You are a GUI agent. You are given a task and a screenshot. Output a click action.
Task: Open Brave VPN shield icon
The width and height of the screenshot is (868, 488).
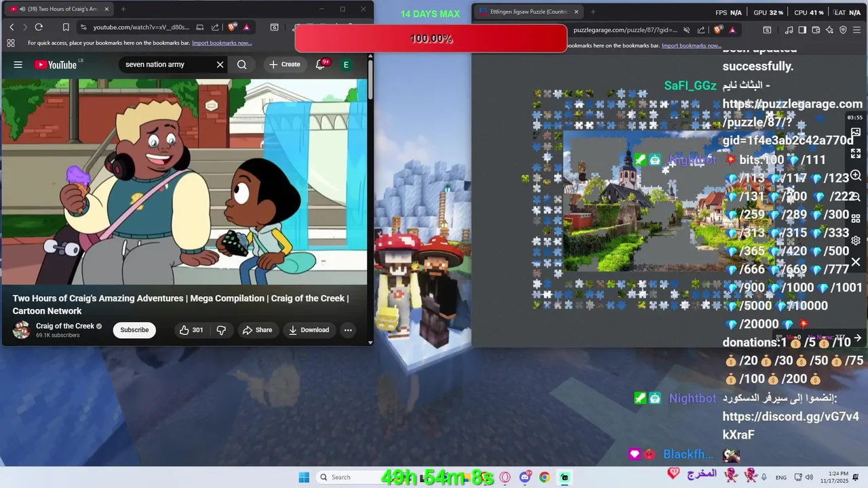pos(843,30)
